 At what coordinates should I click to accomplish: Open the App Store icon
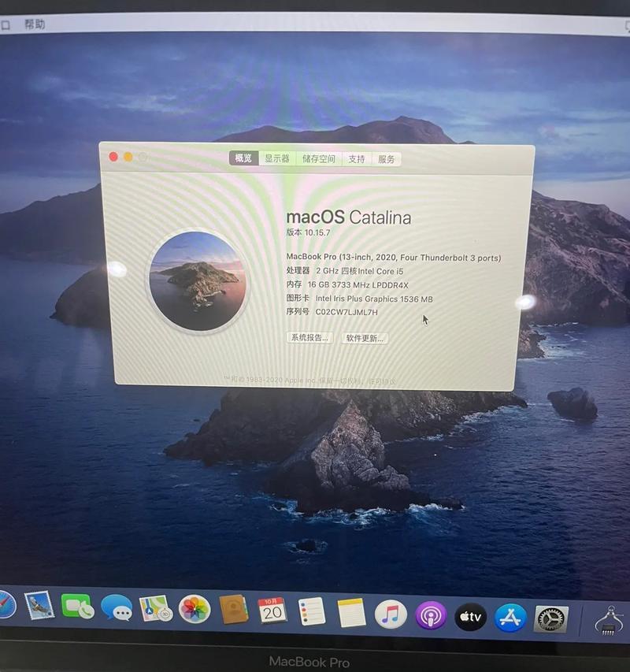[x=510, y=618]
